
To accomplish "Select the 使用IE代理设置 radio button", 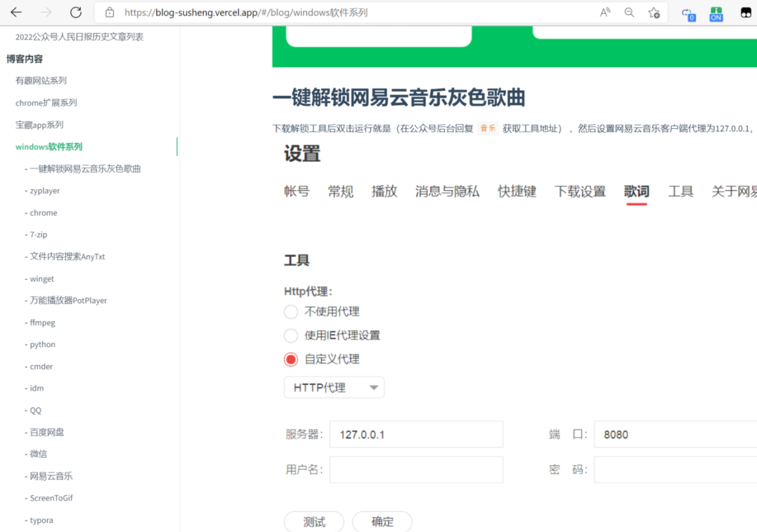I will point(291,335).
